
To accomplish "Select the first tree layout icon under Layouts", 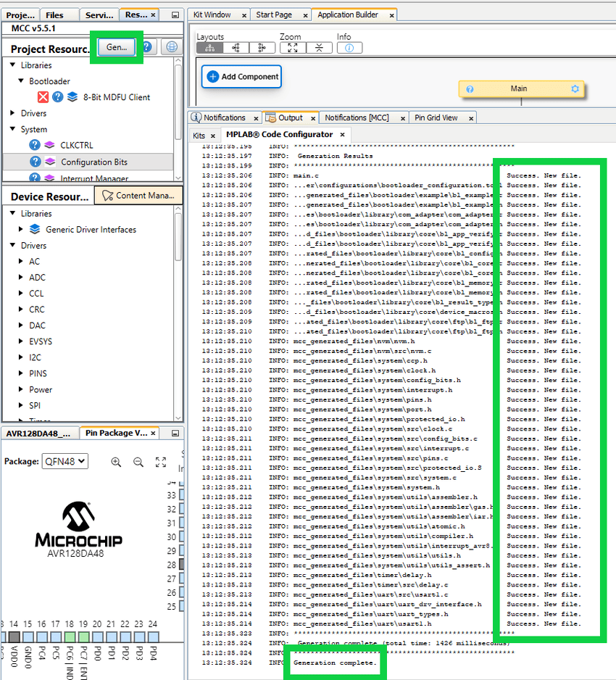I will 209,48.
